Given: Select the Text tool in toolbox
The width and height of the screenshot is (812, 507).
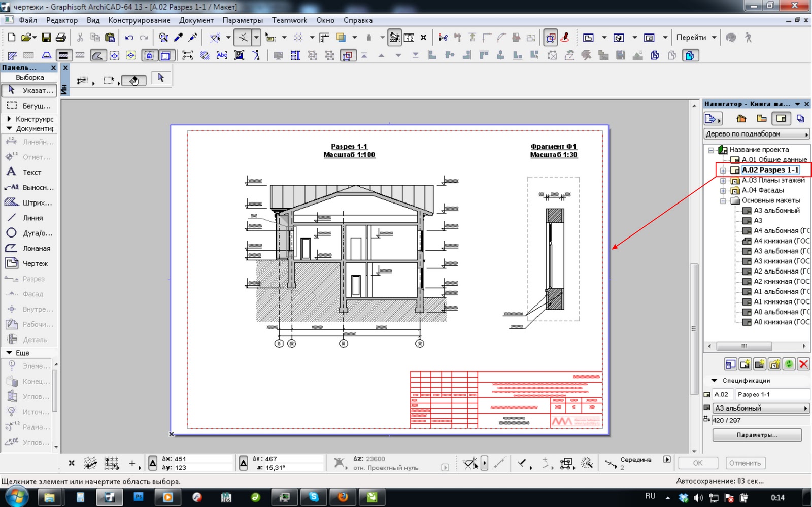Looking at the screenshot, I should pos(29,172).
